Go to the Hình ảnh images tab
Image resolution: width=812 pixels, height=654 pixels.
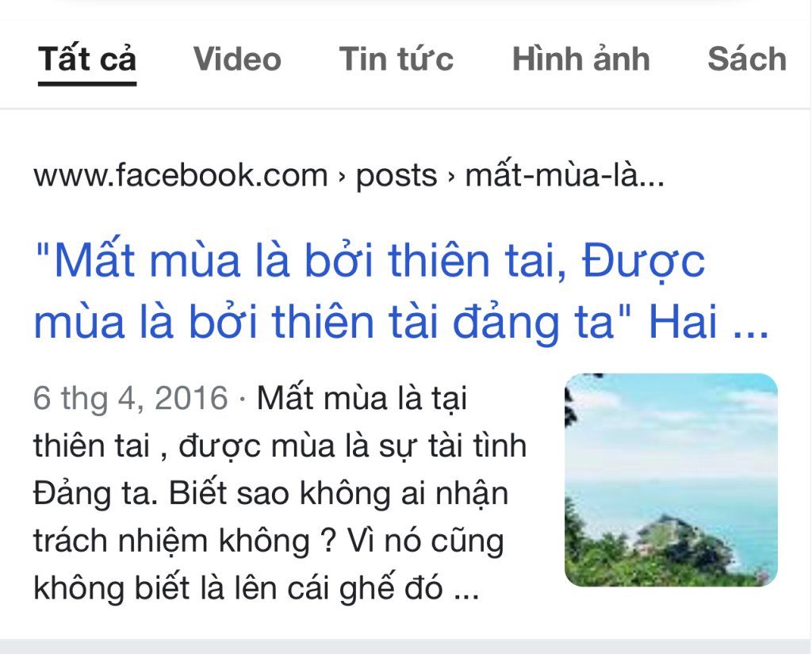pos(581,59)
